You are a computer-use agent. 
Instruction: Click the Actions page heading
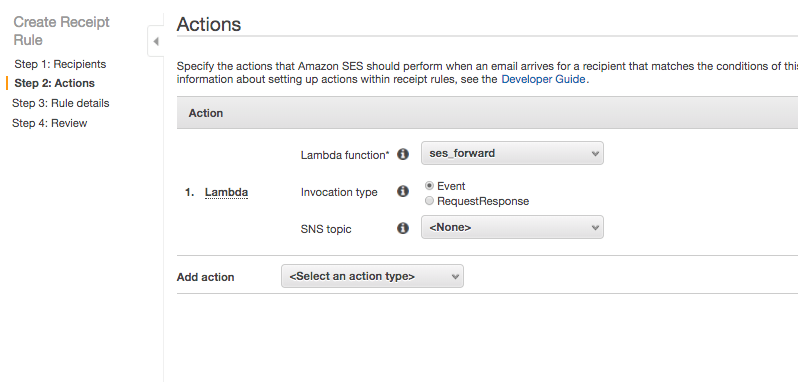(209, 24)
